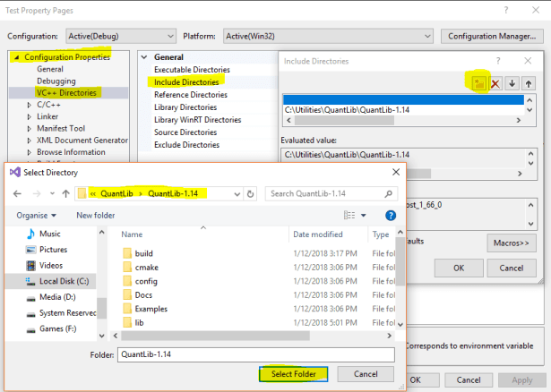Cancel the Include Directories dialog

(x=512, y=268)
